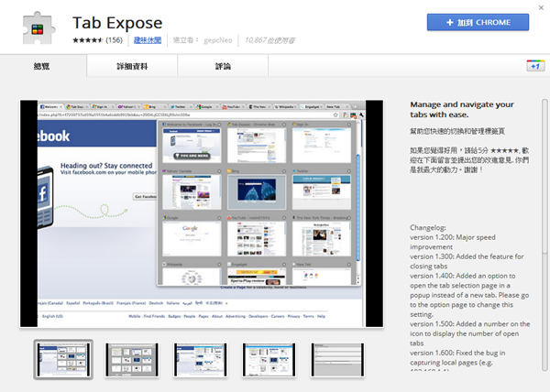
Task: Select the third screenshot thumbnail
Action: 200,360
